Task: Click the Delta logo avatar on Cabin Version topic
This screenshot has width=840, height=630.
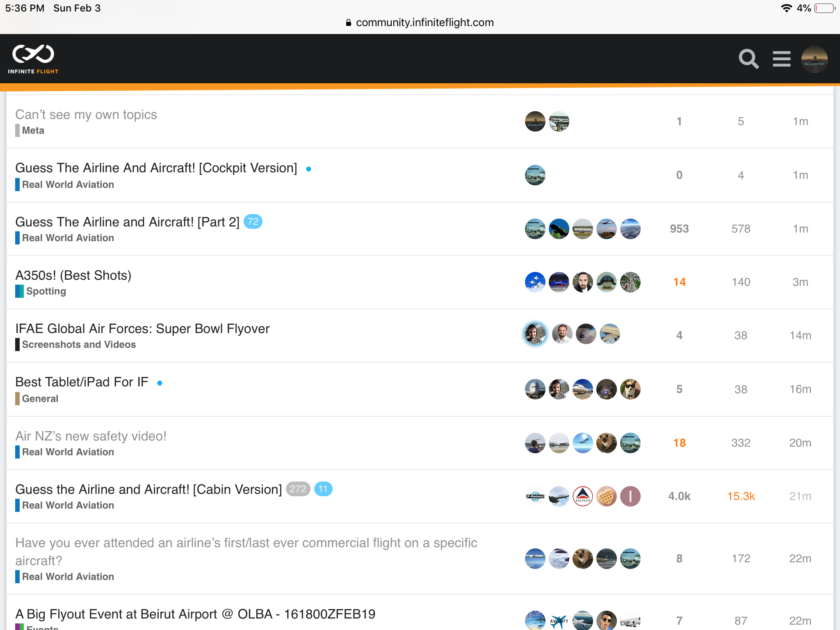Action: pos(582,496)
